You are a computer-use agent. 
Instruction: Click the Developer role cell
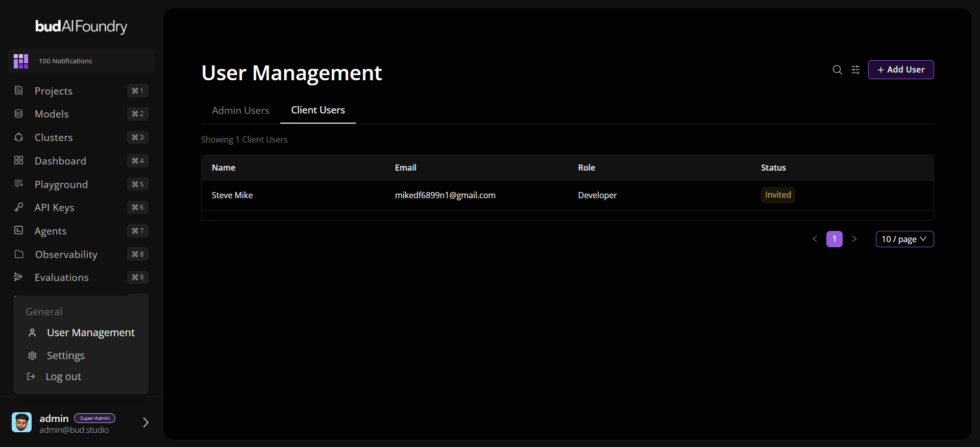point(597,195)
